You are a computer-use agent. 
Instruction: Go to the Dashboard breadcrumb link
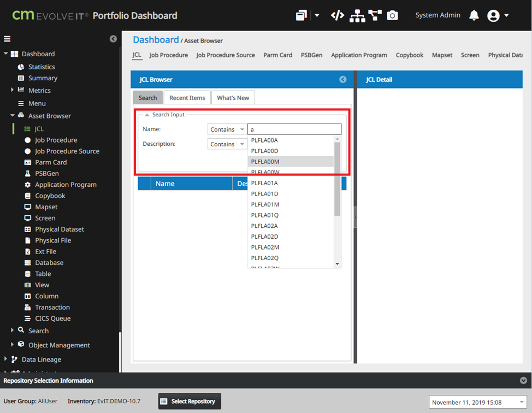point(156,40)
